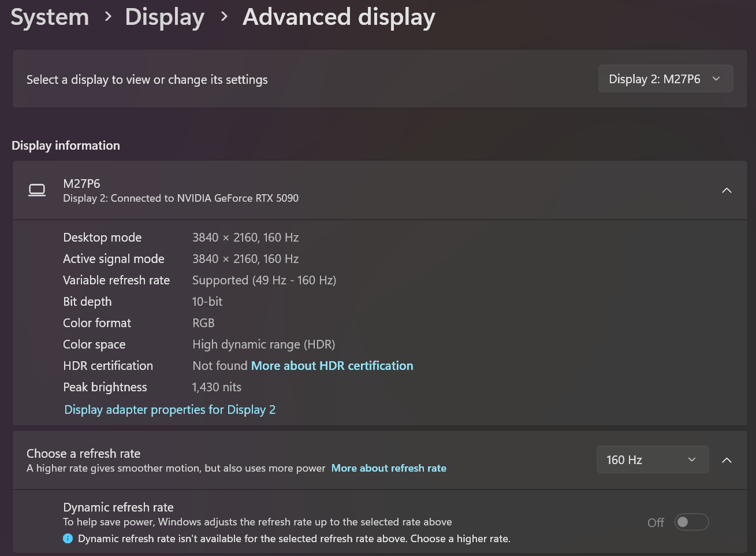Click High dynamic range (HDR) value

click(x=263, y=344)
